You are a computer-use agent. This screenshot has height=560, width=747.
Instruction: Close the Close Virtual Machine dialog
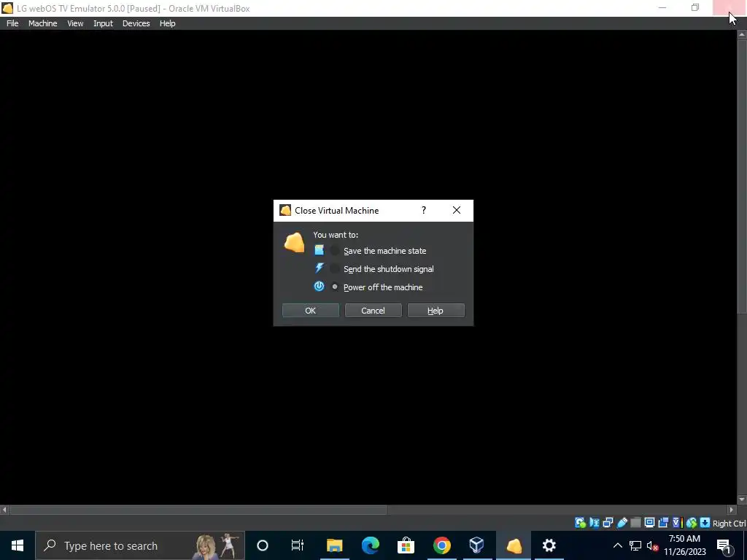click(x=457, y=211)
